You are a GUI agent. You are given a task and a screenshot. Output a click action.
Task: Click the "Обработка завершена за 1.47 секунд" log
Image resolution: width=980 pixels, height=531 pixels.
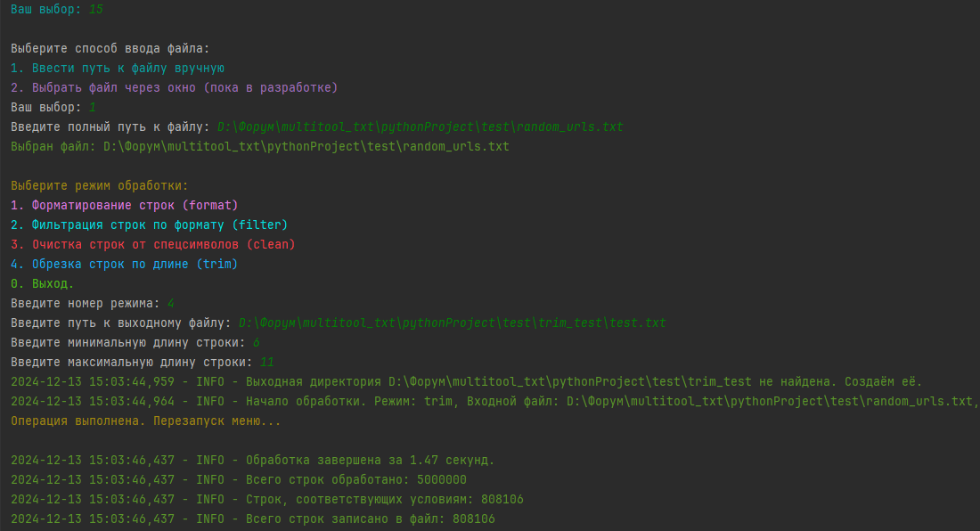pos(252,460)
